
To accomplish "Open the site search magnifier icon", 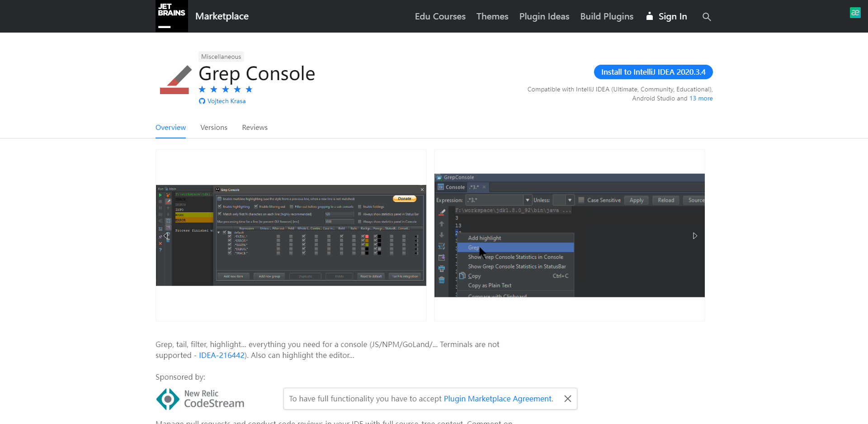I will [707, 17].
